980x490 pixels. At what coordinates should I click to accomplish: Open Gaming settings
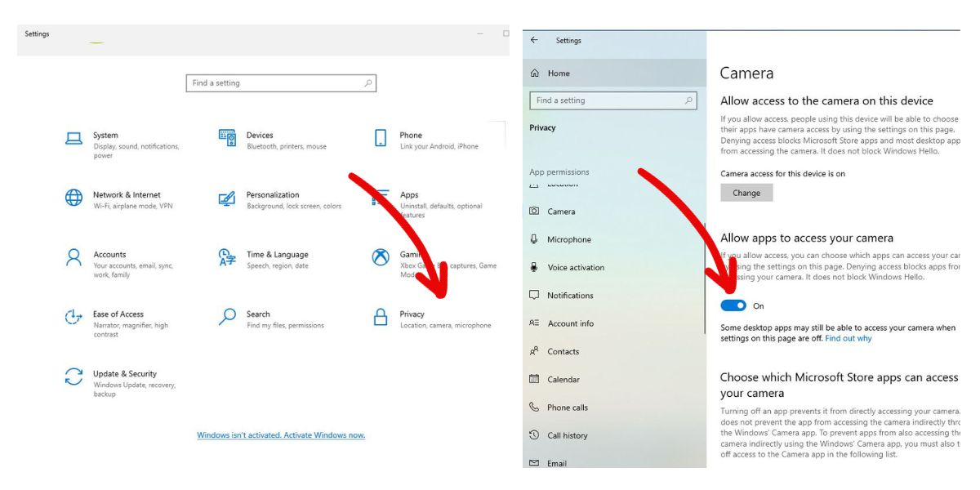(x=410, y=254)
